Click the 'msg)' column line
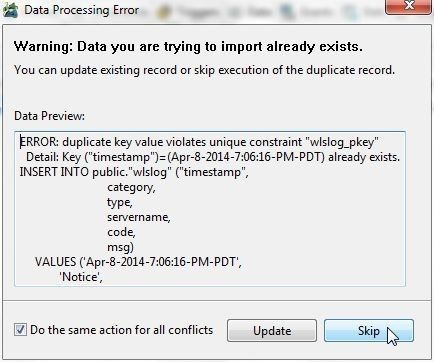Image resolution: width=434 pixels, height=362 pixels. 120,247
